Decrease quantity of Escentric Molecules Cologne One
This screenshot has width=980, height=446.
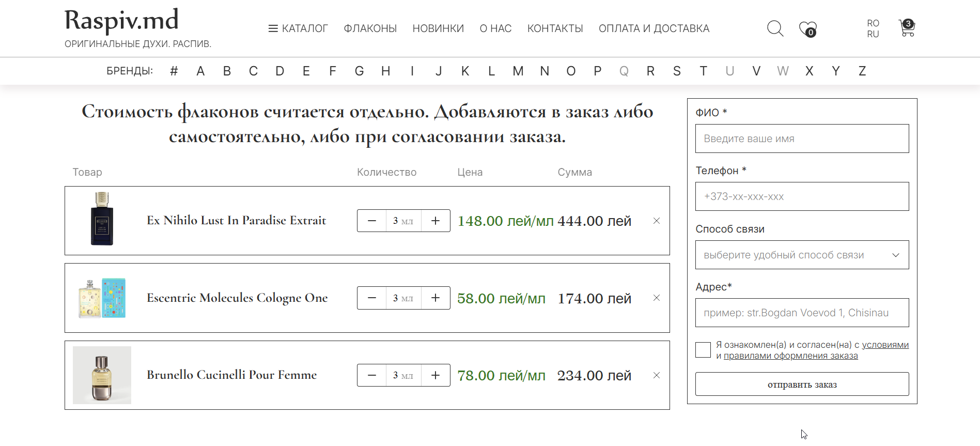click(x=372, y=298)
